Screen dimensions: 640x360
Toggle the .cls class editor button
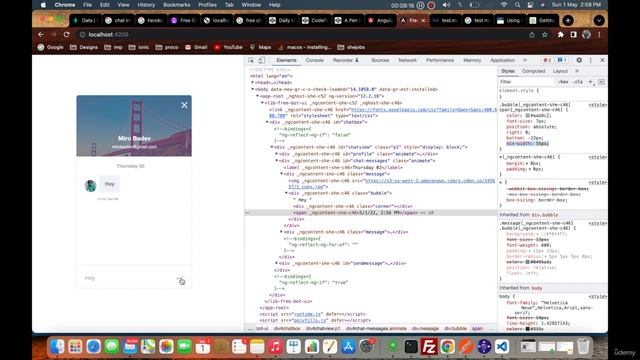click(578, 82)
